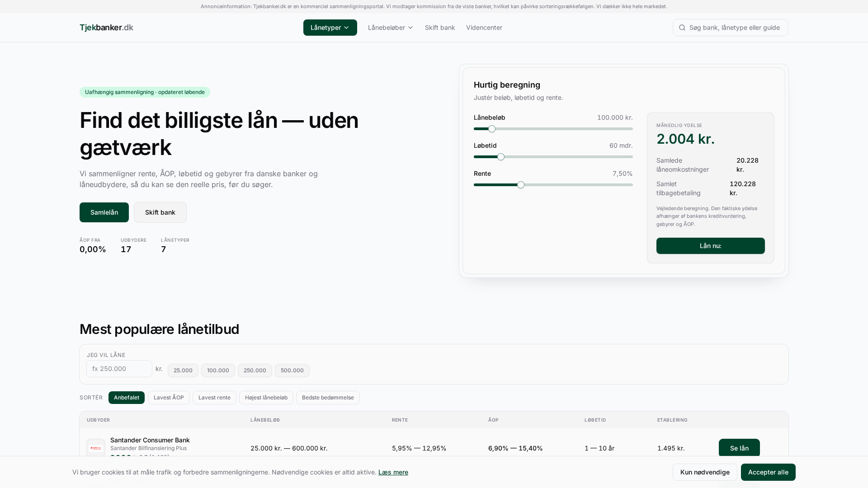Click the Rente column header

[400, 420]
